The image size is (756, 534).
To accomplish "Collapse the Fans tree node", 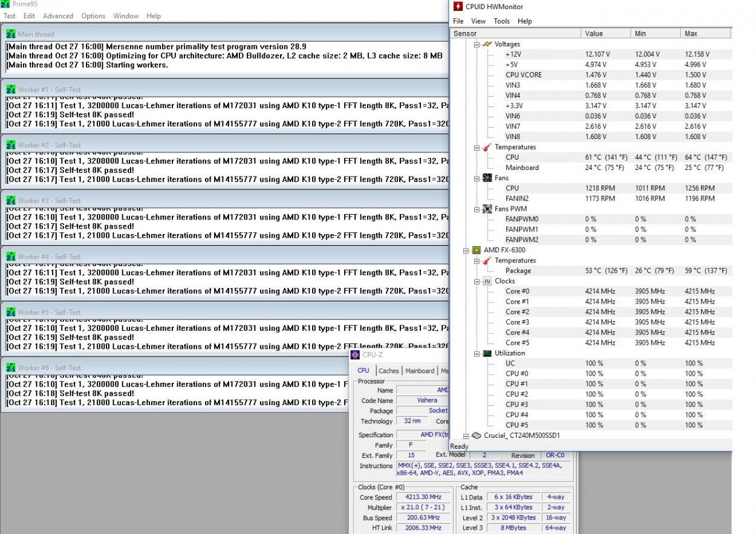I will (x=477, y=178).
